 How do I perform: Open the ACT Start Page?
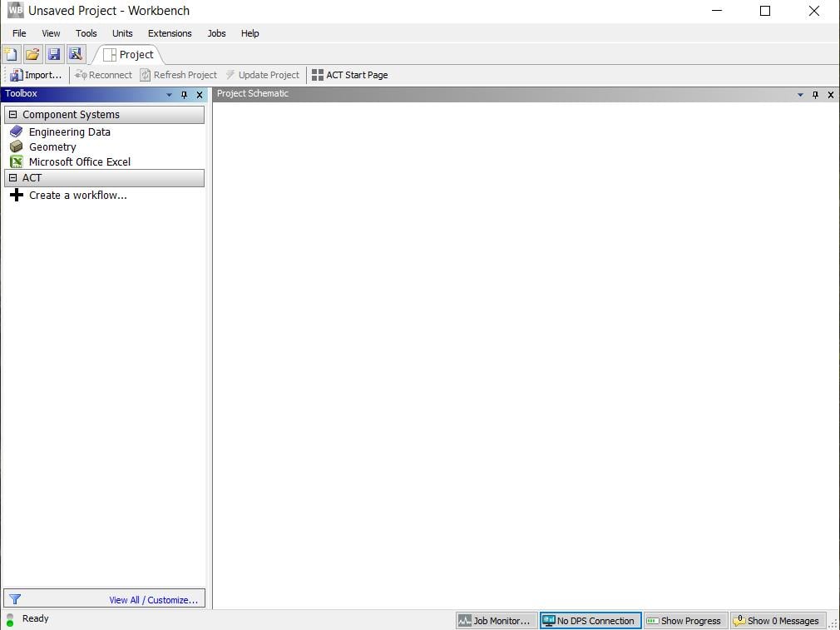pos(350,75)
